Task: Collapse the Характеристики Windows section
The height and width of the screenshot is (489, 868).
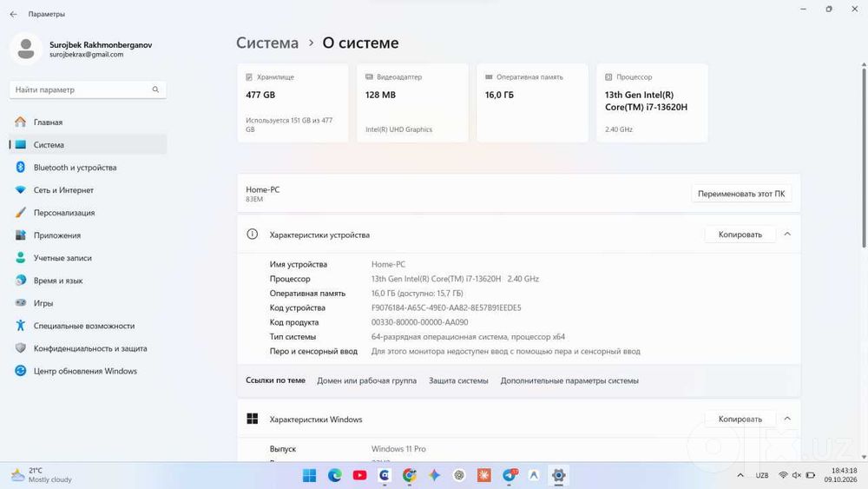Action: tap(787, 419)
